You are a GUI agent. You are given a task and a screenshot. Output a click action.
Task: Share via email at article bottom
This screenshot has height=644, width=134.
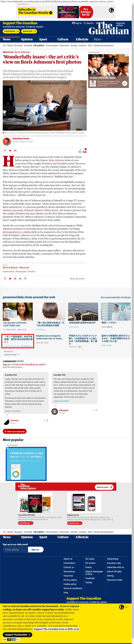coord(15,279)
